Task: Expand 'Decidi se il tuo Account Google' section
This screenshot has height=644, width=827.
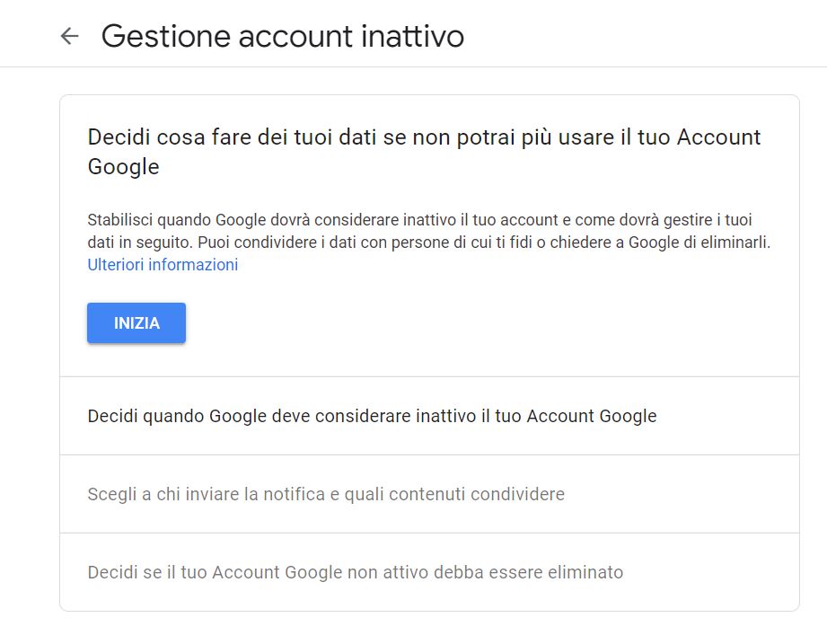Action: pos(355,573)
